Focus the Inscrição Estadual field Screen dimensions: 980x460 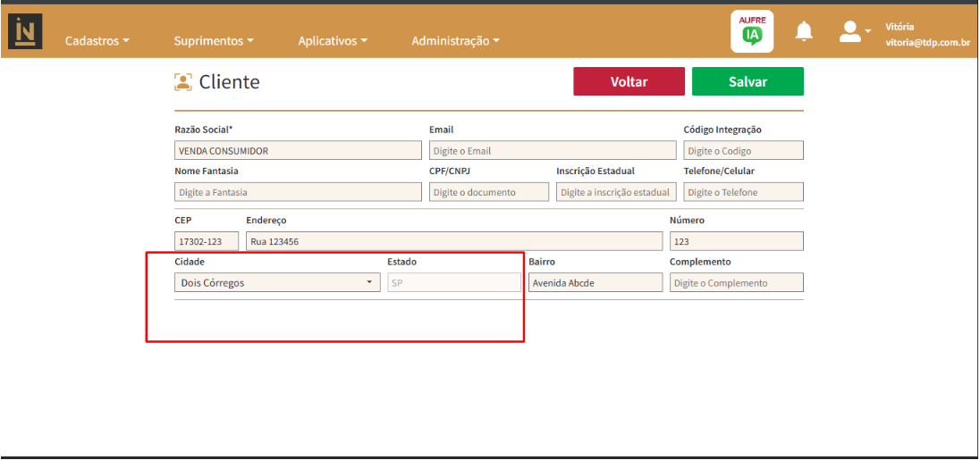616,192
